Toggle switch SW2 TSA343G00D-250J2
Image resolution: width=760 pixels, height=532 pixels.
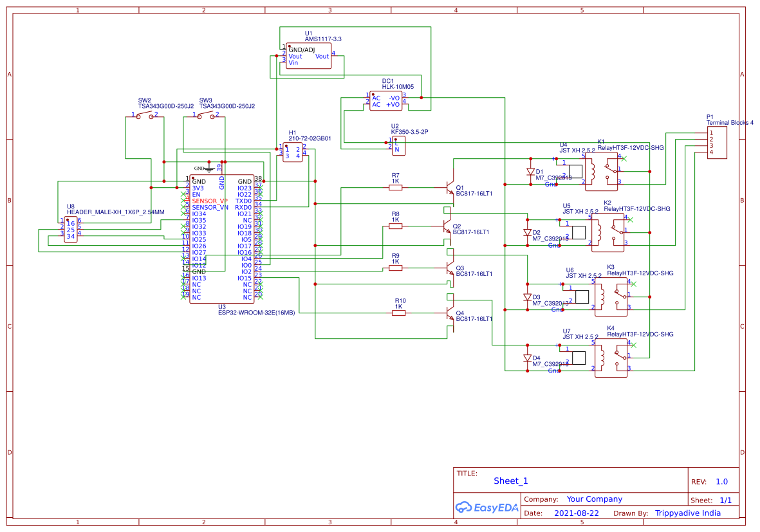point(143,116)
